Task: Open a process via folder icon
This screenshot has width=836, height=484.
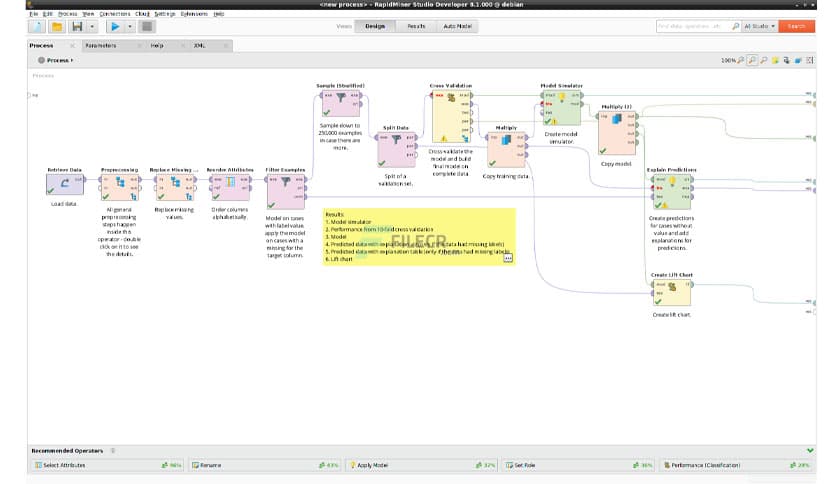Action: (57, 26)
